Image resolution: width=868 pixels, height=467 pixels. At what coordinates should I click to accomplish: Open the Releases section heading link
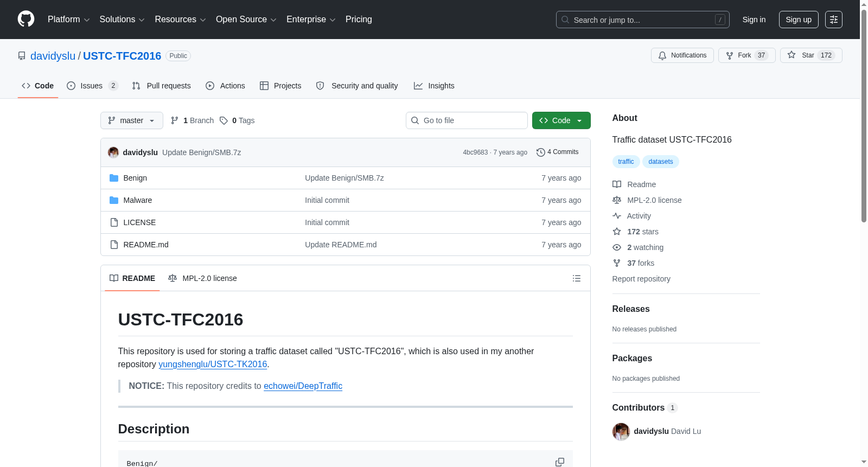631,309
